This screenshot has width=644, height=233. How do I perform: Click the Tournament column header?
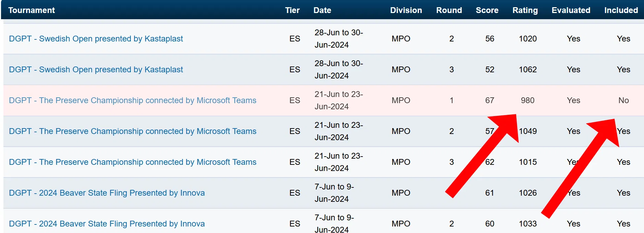click(x=32, y=10)
